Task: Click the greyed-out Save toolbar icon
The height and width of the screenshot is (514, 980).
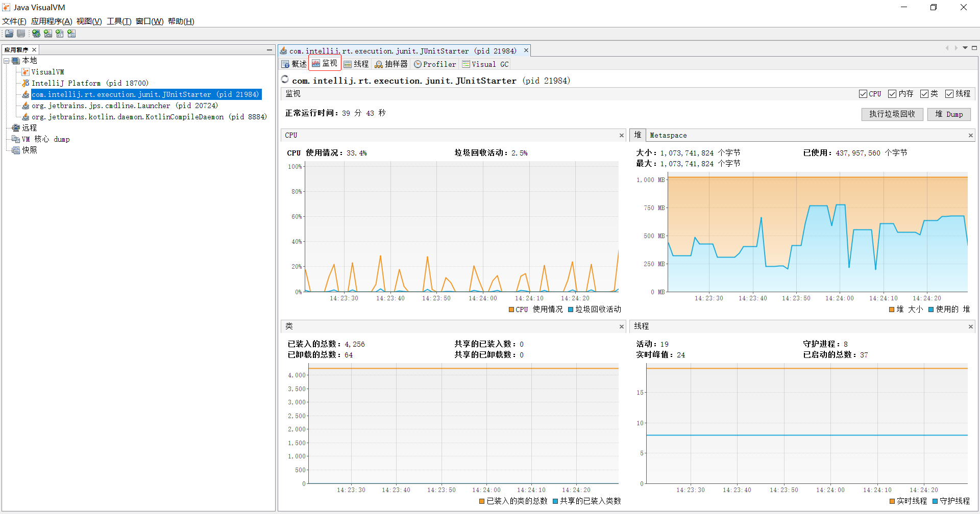Action: 21,34
